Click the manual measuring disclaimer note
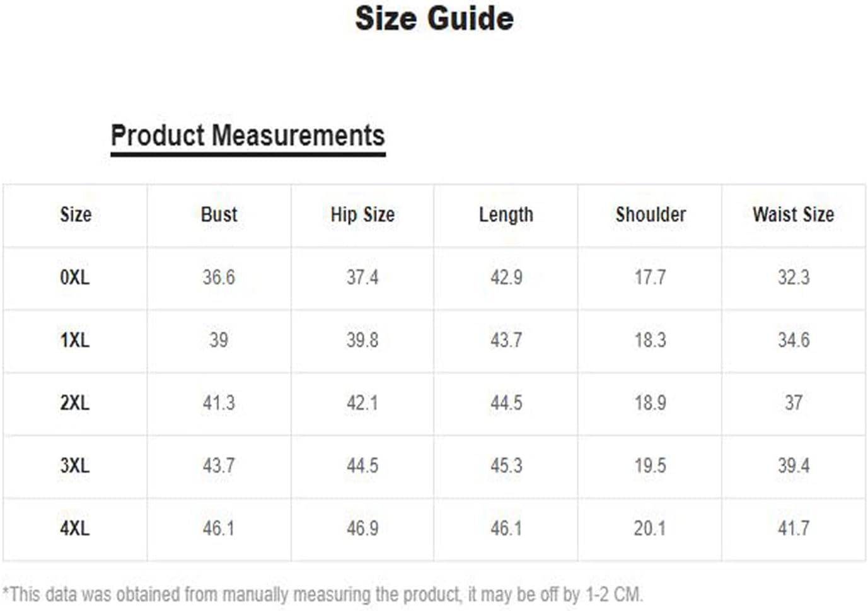This screenshot has width=868, height=611. (323, 595)
